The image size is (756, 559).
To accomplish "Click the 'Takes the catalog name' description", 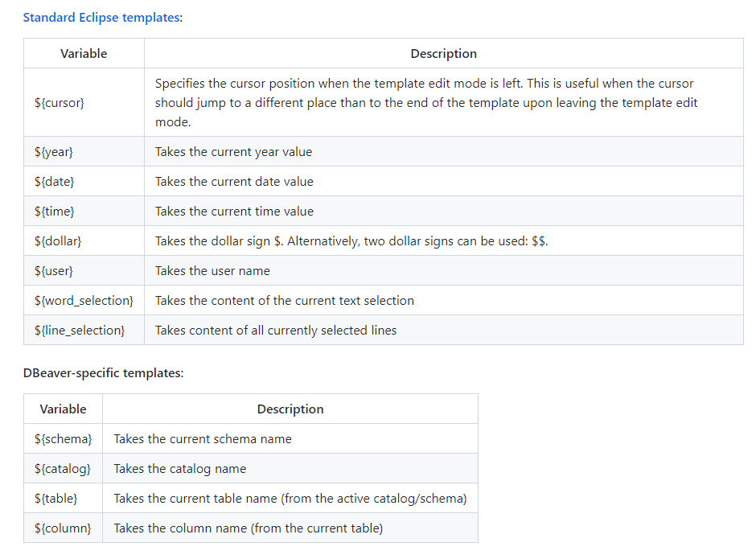I will point(180,469).
